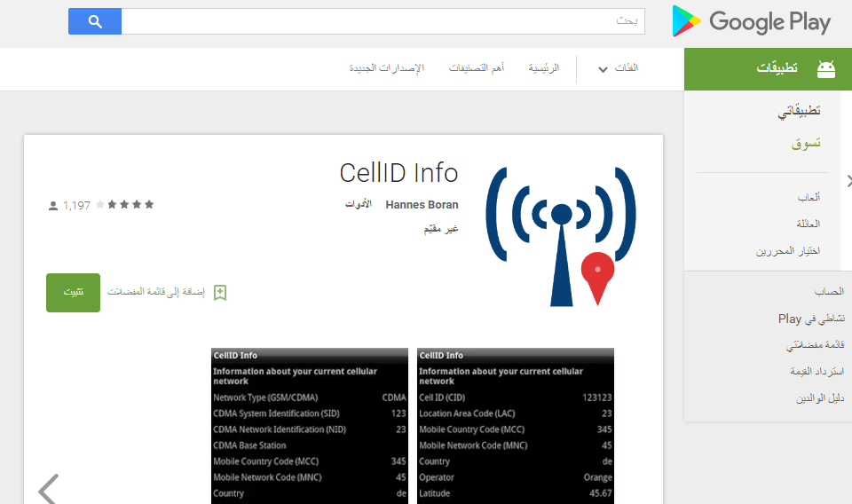Open the Network Type CDMA screenshot thumbnail
The image size is (852, 504).
(310, 426)
